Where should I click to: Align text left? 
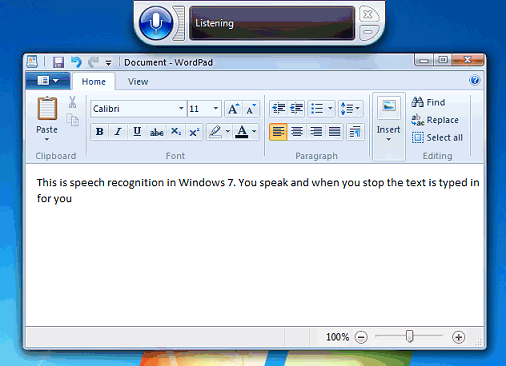pos(278,132)
